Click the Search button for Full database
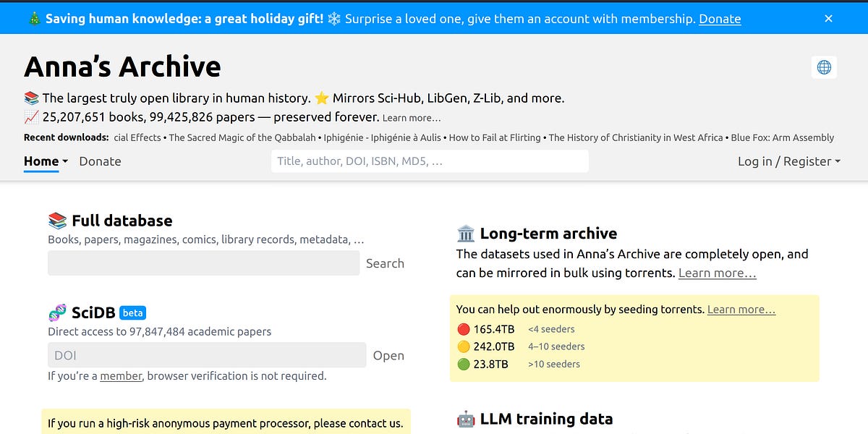Screen dimensions: 868x434 pos(385,263)
